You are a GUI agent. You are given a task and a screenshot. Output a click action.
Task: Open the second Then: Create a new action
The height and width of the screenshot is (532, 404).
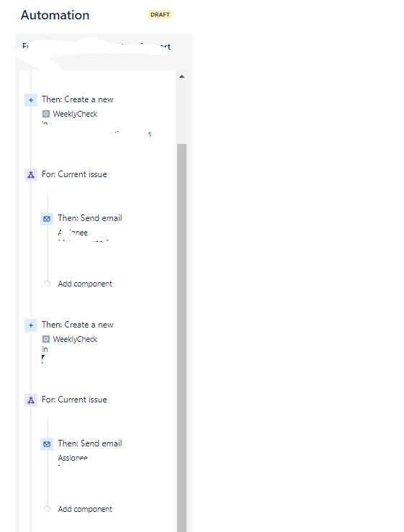pos(77,325)
